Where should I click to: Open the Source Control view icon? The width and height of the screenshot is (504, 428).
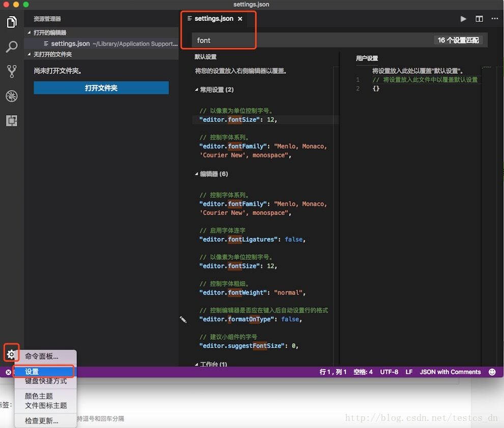[x=11, y=71]
